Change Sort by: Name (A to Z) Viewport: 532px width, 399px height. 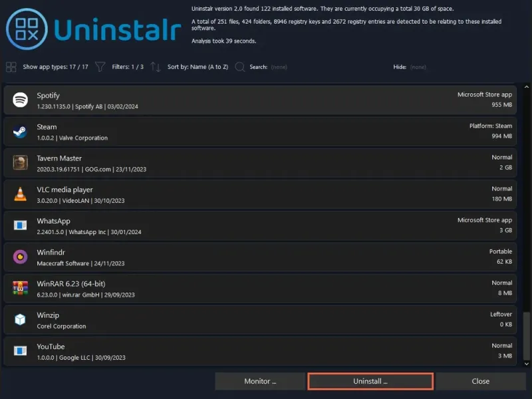coord(198,67)
